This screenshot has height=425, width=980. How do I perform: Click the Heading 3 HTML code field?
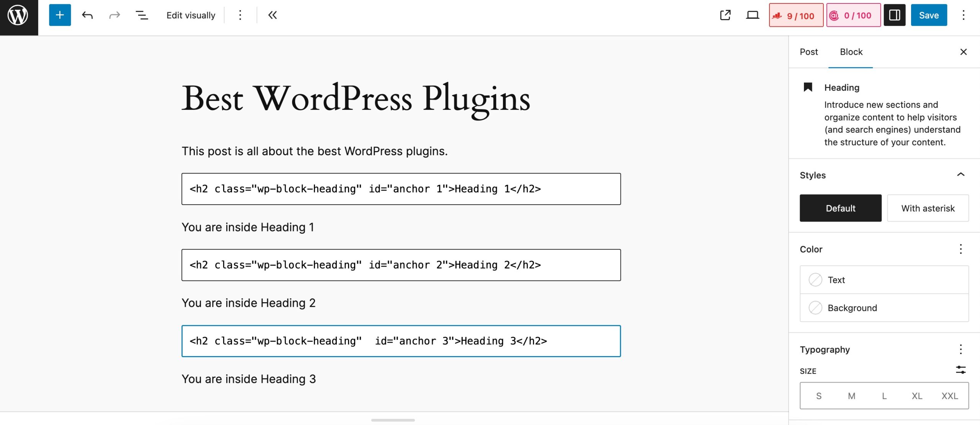pyautogui.click(x=401, y=341)
